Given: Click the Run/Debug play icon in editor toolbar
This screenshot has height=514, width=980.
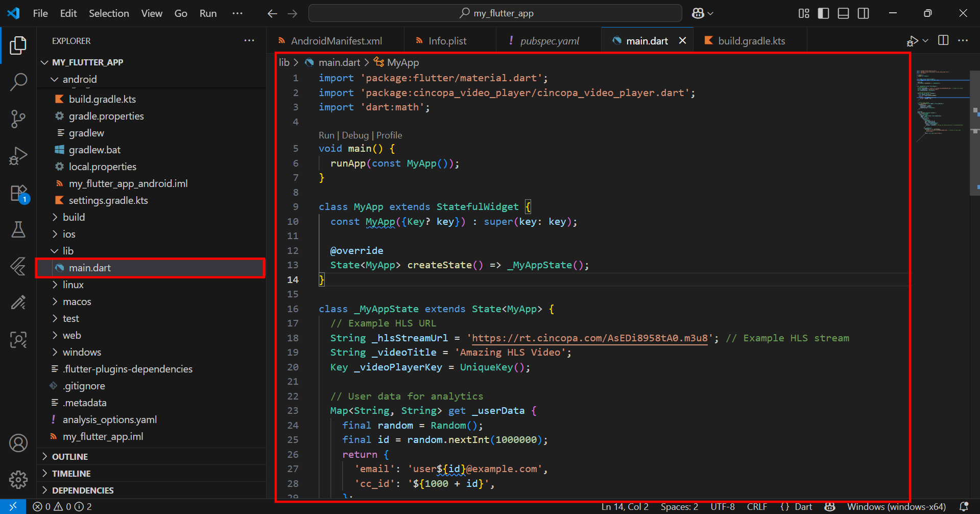Looking at the screenshot, I should [x=912, y=41].
